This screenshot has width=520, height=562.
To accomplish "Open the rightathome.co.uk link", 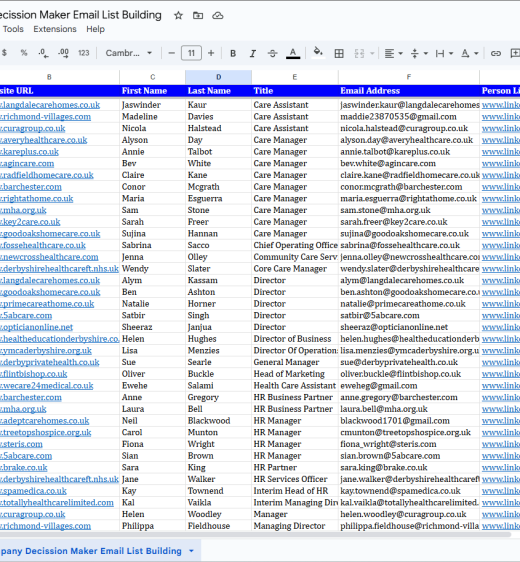I will click(37, 199).
